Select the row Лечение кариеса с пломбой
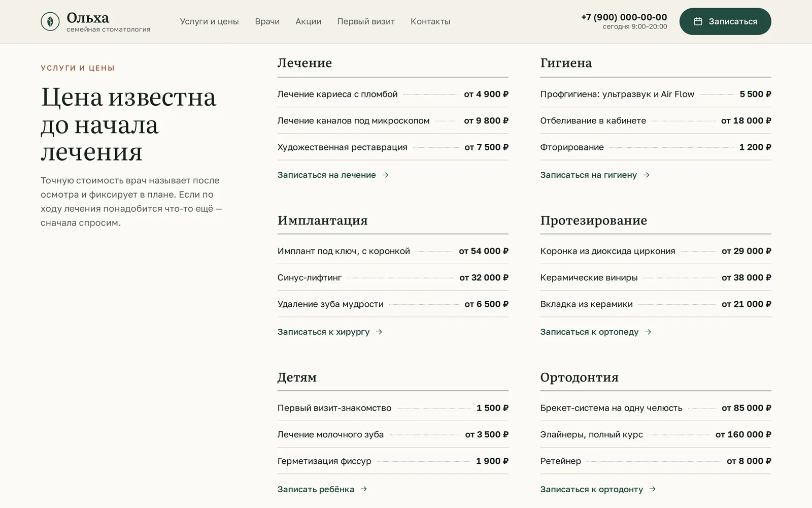Image resolution: width=812 pixels, height=508 pixels. click(393, 94)
